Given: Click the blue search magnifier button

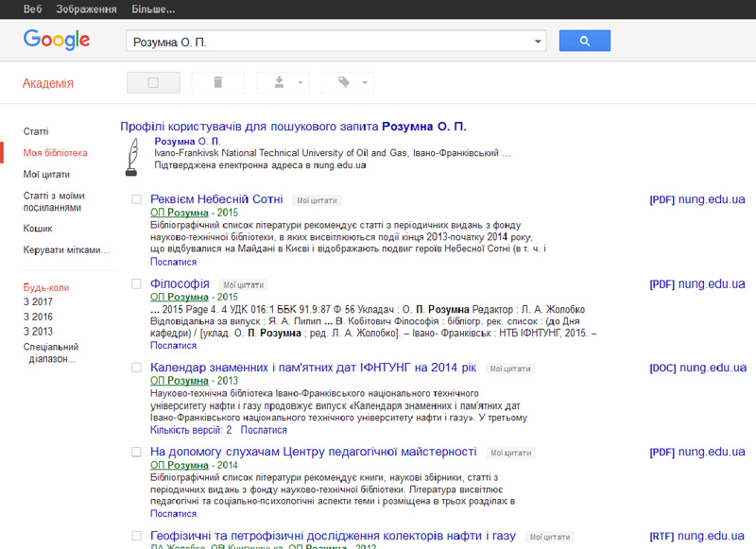Looking at the screenshot, I should point(584,41).
